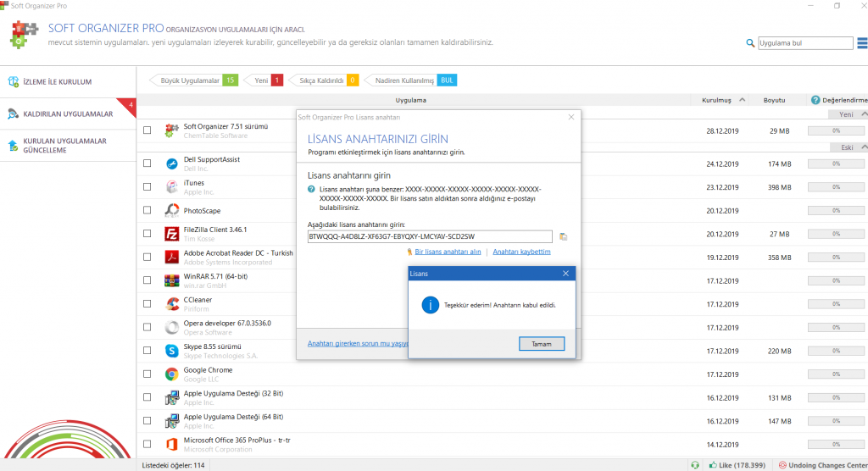Viewport: 868px width, 471px height.
Task: Click the Dell SupportAssist icon
Action: point(171,163)
